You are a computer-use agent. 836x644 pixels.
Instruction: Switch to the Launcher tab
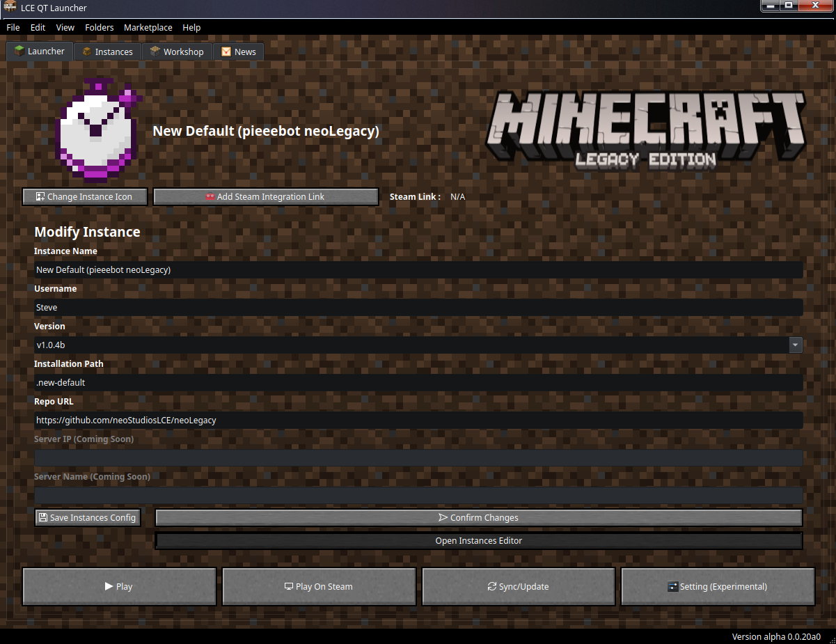pos(40,51)
